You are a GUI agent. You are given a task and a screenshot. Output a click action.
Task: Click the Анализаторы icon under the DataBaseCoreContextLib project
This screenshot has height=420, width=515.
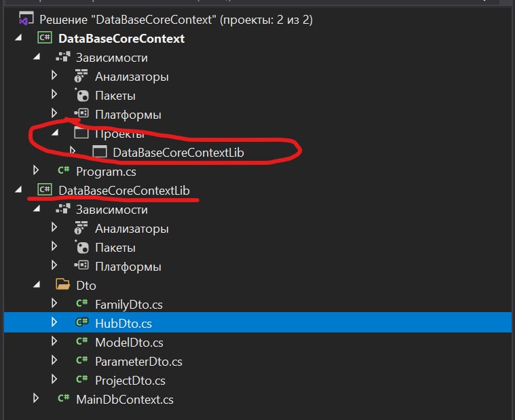(x=81, y=227)
